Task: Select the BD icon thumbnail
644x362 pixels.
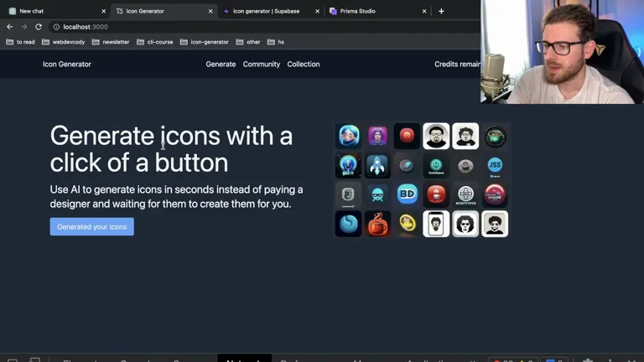Action: [x=407, y=194]
